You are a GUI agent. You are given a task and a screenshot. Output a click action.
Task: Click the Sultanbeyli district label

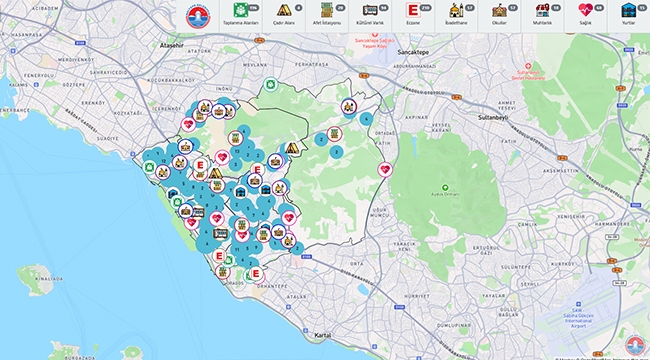click(x=492, y=117)
